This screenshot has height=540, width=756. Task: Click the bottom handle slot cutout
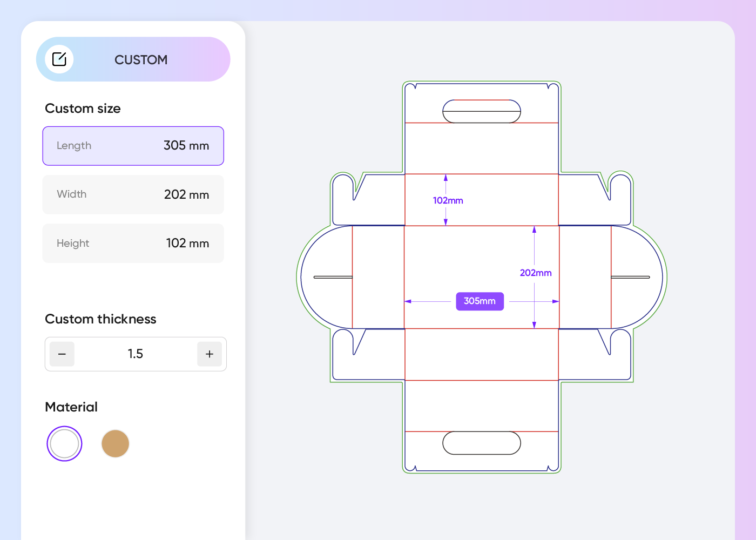(x=481, y=443)
